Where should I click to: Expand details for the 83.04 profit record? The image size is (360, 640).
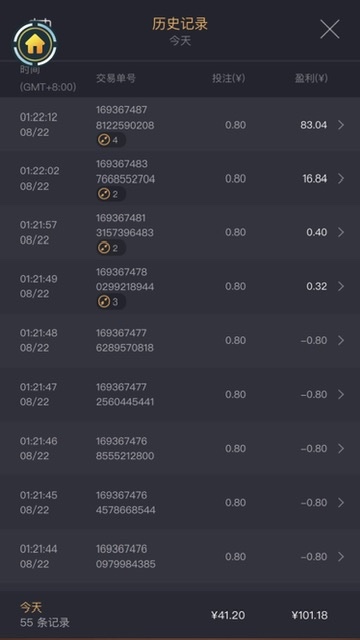pyautogui.click(x=341, y=125)
